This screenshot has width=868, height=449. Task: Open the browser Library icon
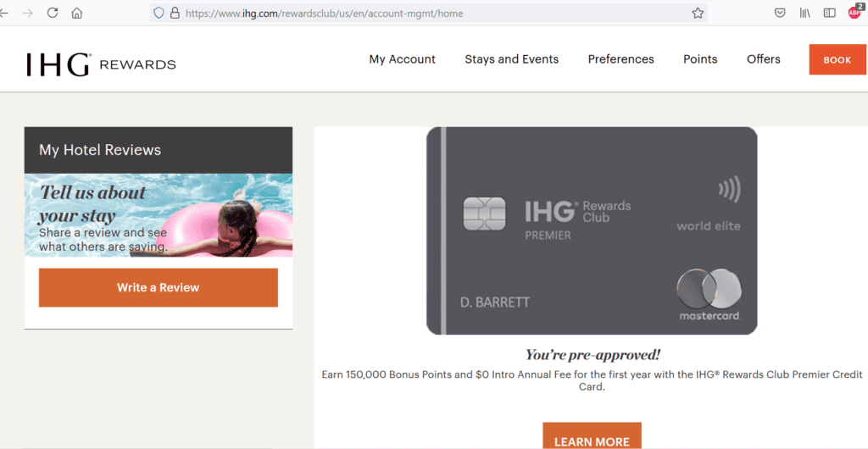(805, 14)
